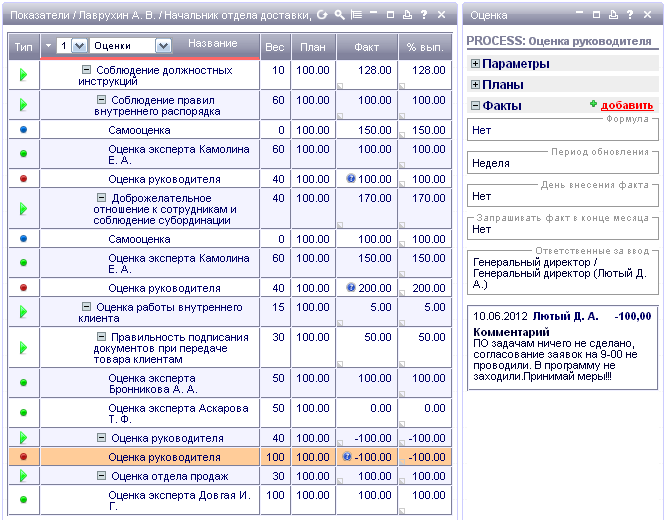This screenshot has width=666, height=520.
Task: Print the Оценка panel
Action: tap(613, 15)
